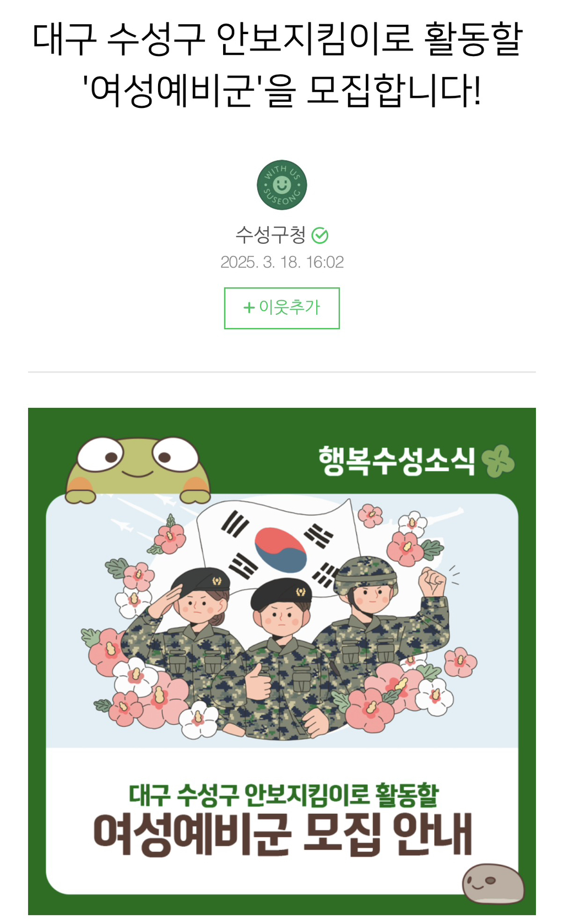
Task: Open the 수성구청 blog name link
Action: point(270,235)
